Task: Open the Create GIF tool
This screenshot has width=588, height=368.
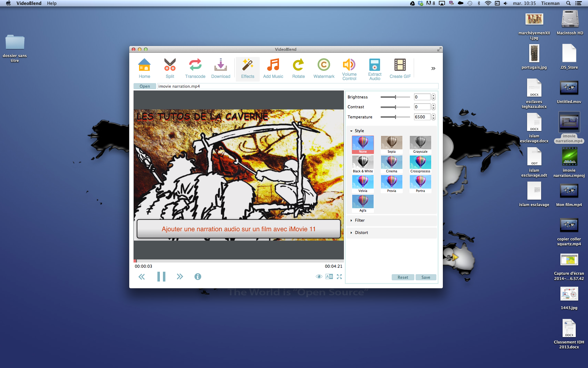Action: coord(400,69)
